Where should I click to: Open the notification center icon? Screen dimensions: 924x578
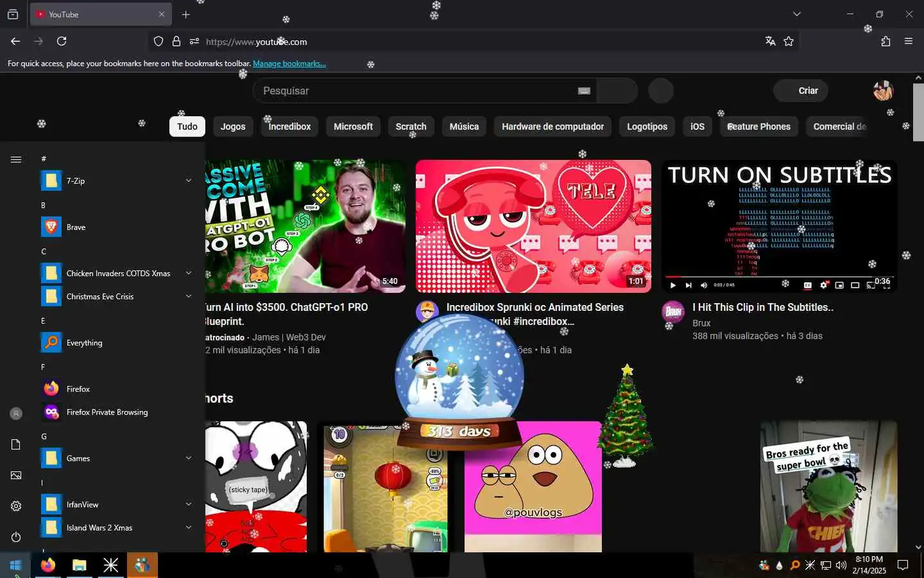[903, 565]
